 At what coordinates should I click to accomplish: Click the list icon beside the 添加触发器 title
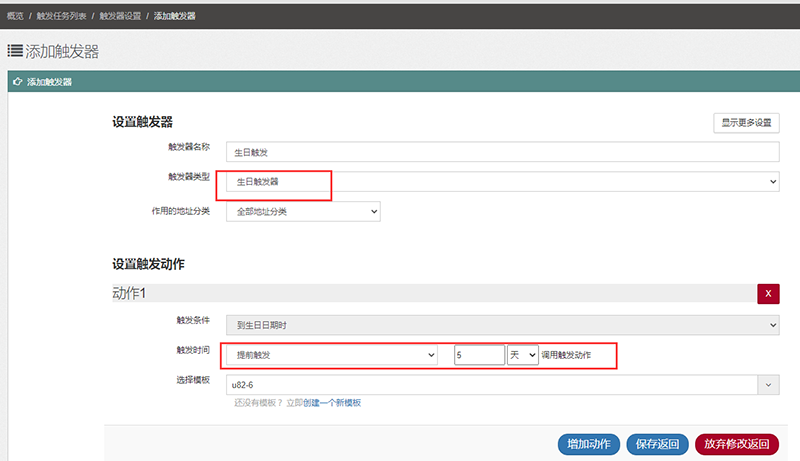[x=16, y=51]
